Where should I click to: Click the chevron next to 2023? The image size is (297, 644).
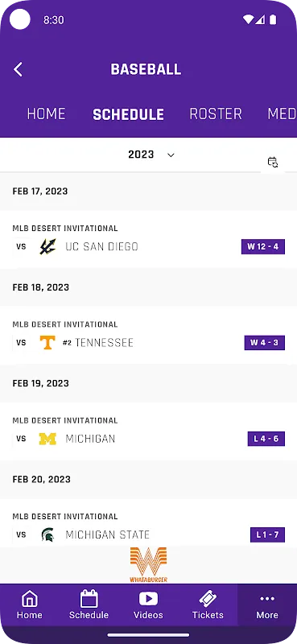(171, 155)
